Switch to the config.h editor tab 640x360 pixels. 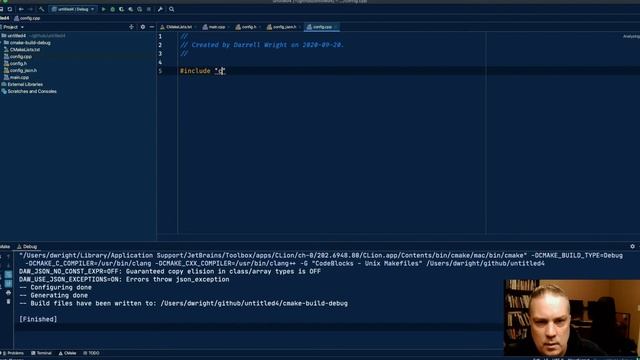(x=246, y=27)
